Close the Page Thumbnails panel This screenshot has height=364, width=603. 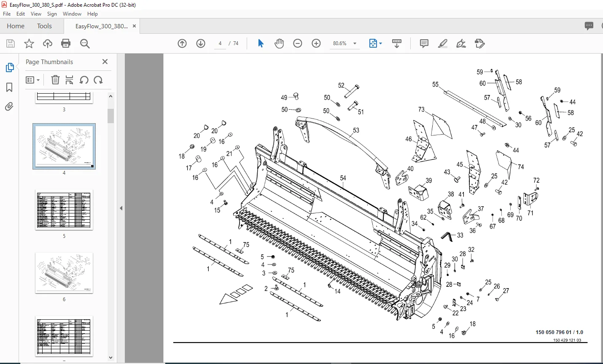[x=105, y=62]
